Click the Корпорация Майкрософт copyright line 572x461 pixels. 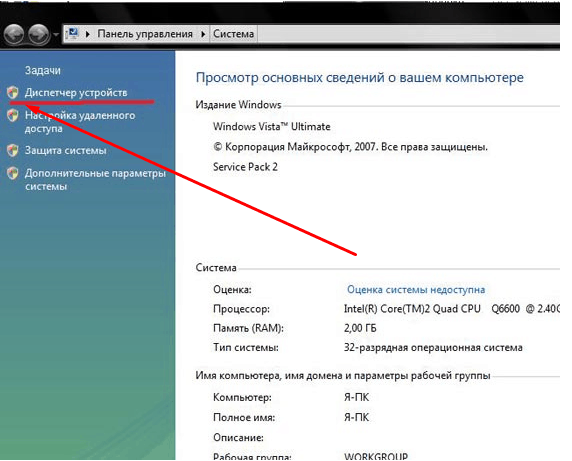click(350, 147)
